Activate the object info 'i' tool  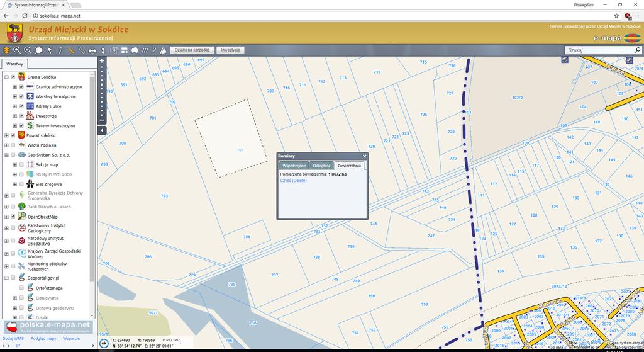pyautogui.click(x=60, y=50)
